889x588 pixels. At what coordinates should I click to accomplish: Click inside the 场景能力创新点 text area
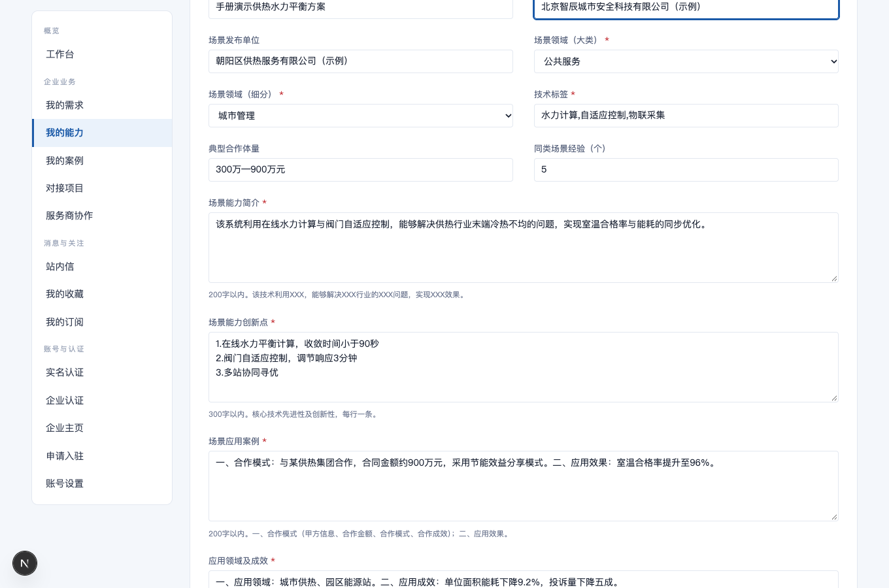pos(524,367)
